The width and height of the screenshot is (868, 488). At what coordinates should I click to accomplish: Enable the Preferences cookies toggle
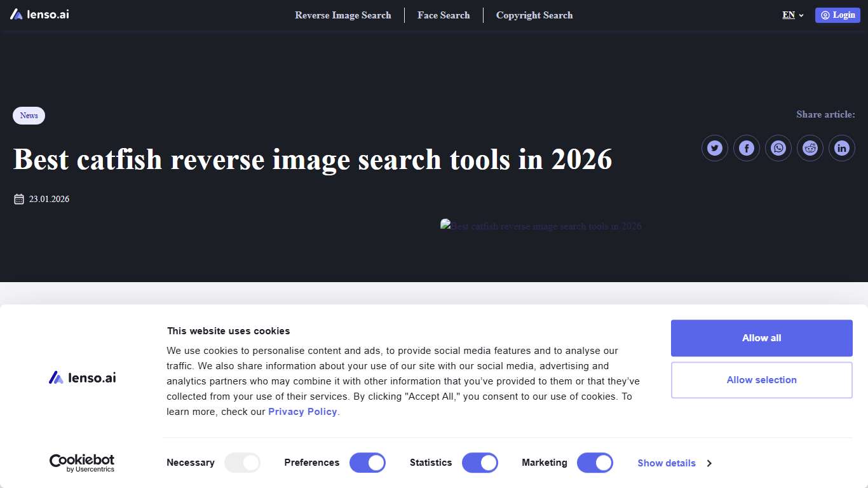click(367, 463)
